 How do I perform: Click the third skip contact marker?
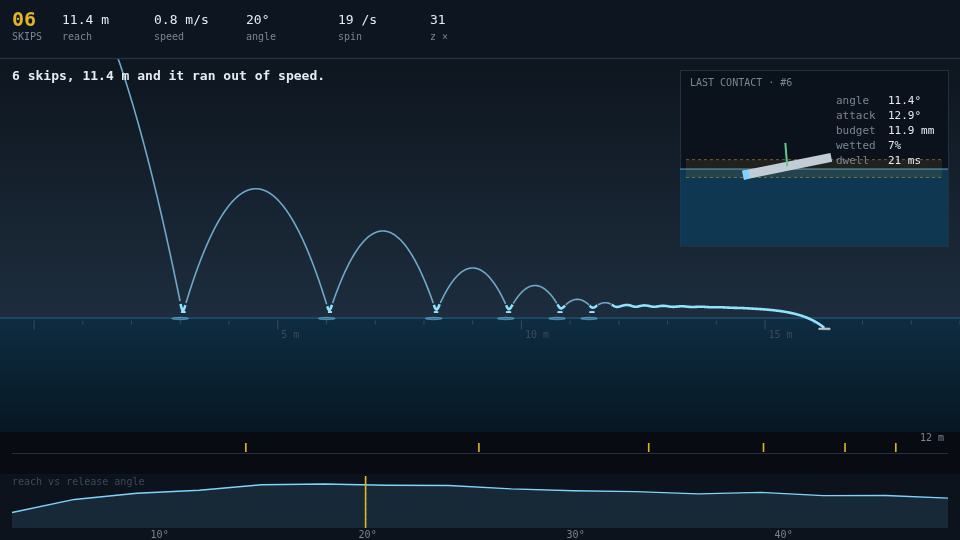point(436,309)
